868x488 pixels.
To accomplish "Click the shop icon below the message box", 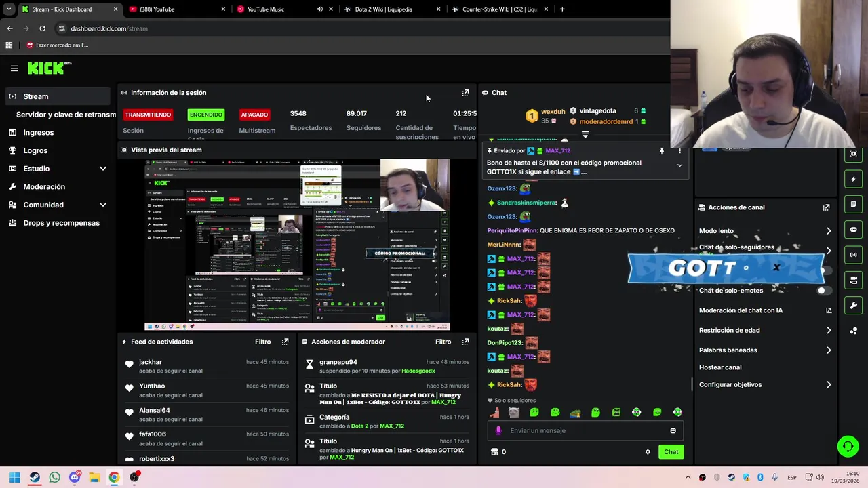I will coord(494,452).
